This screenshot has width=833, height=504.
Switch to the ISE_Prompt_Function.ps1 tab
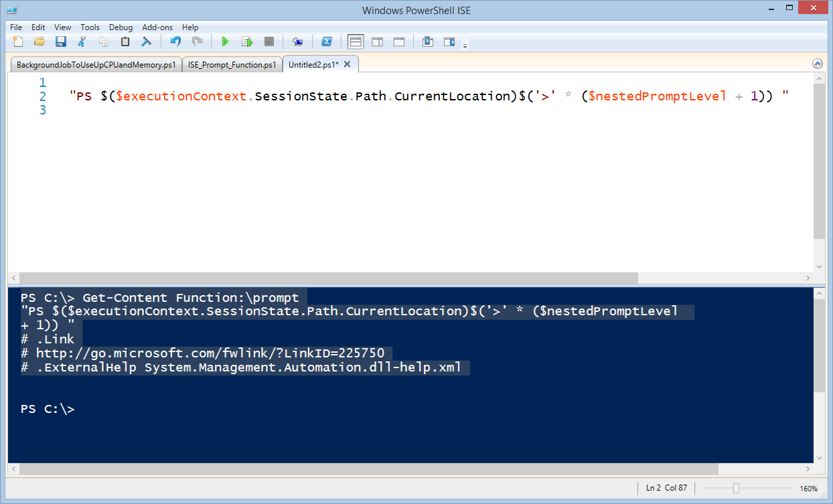click(x=232, y=64)
